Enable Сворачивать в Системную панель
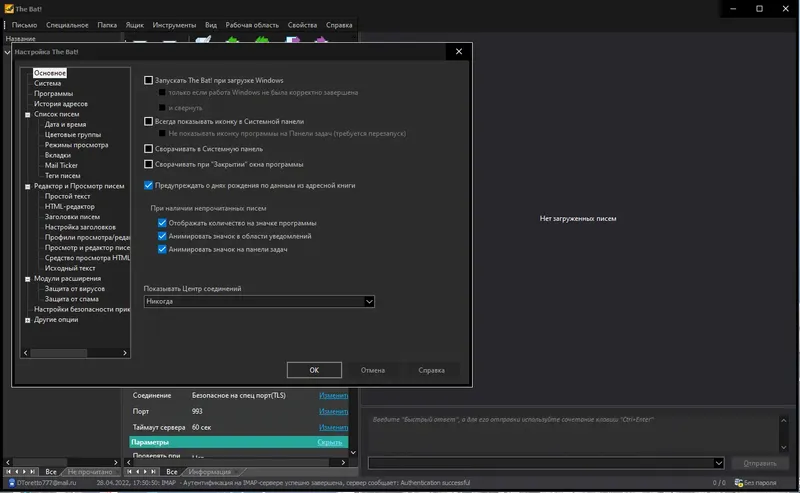 (x=148, y=149)
